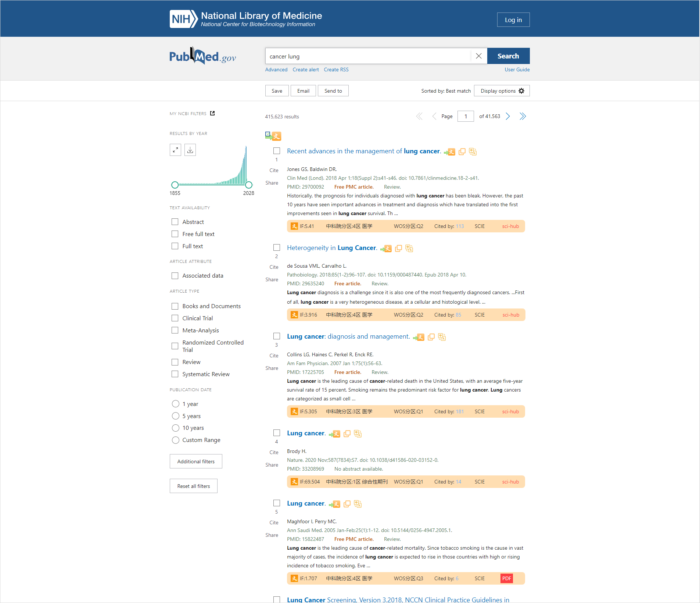Go to next results page arrow
Viewport: 700px width, 603px height.
(x=508, y=117)
